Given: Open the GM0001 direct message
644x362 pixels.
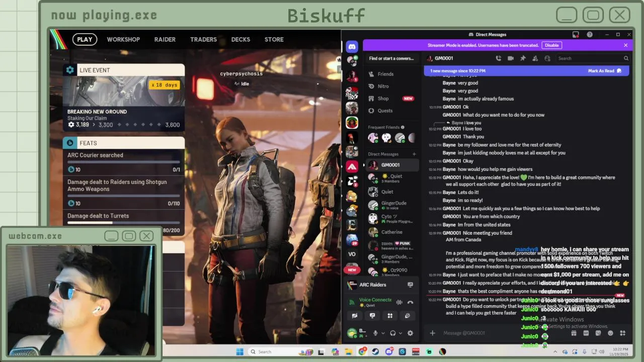Looking at the screenshot, I should tap(392, 165).
